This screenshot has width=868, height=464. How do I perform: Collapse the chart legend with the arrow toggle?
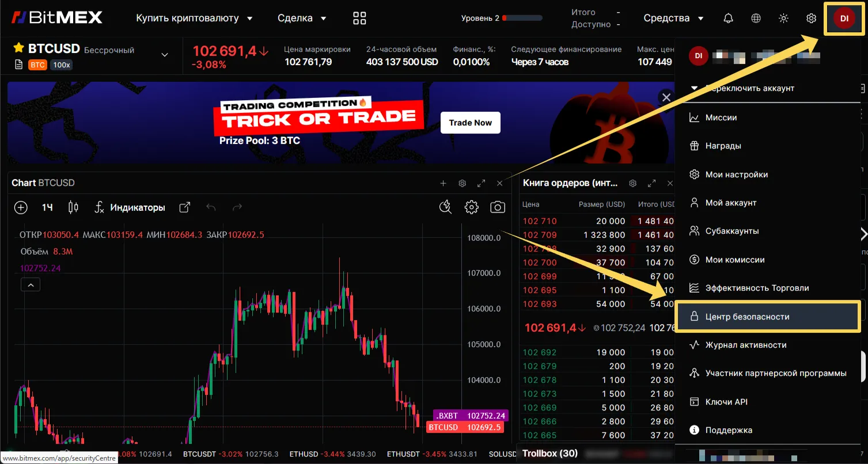(31, 284)
